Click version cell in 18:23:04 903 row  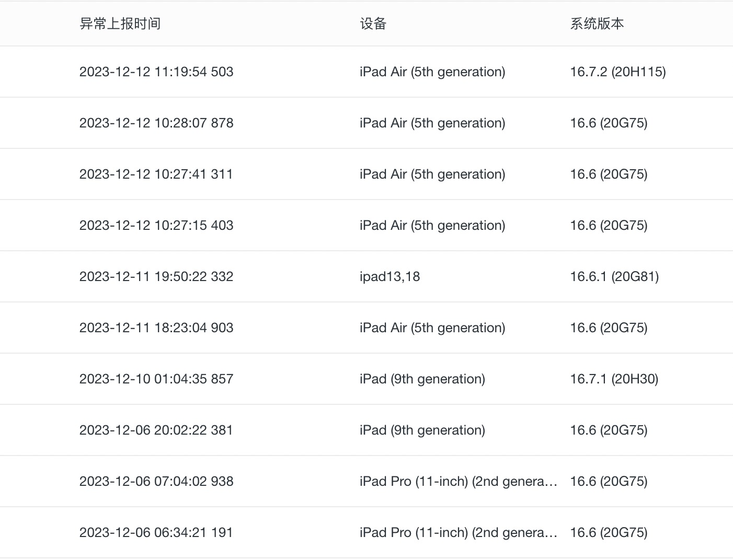[609, 328]
